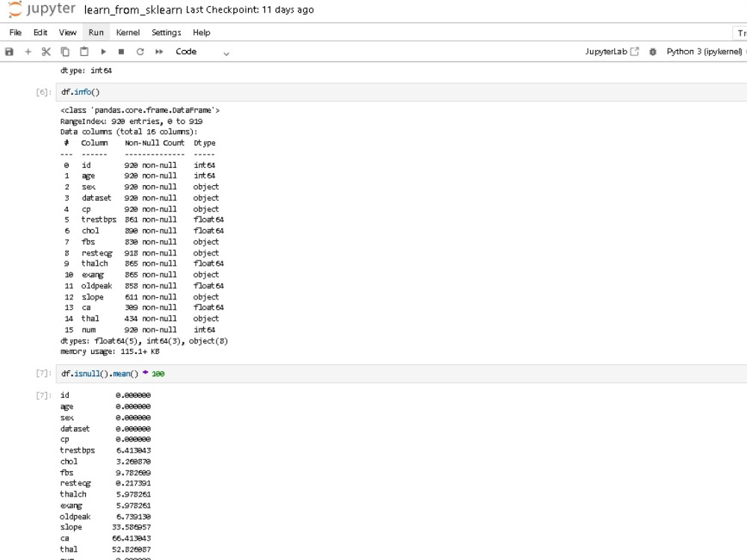Click the oldpeak row in df.info output
This screenshot has width=747, height=560.
coord(143,286)
